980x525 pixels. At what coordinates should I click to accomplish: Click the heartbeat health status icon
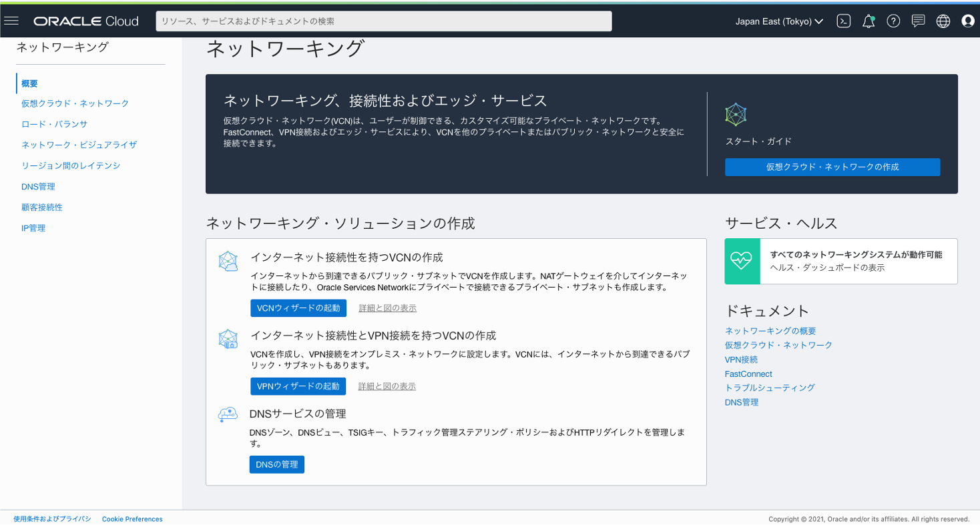[742, 261]
